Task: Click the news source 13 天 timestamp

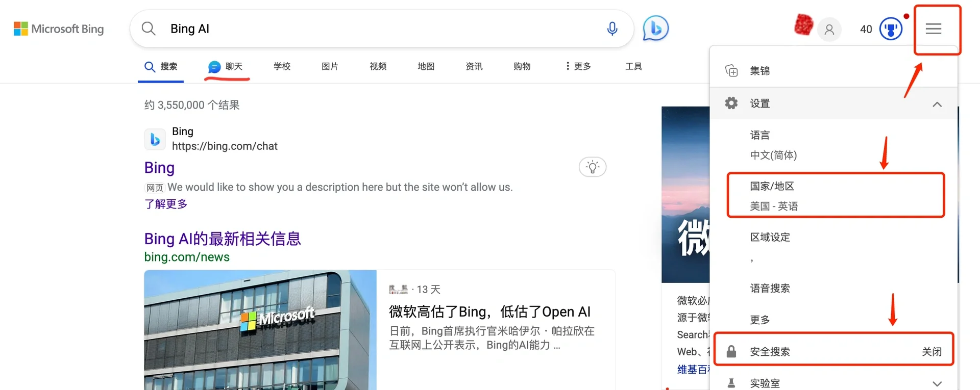Action: 428,290
